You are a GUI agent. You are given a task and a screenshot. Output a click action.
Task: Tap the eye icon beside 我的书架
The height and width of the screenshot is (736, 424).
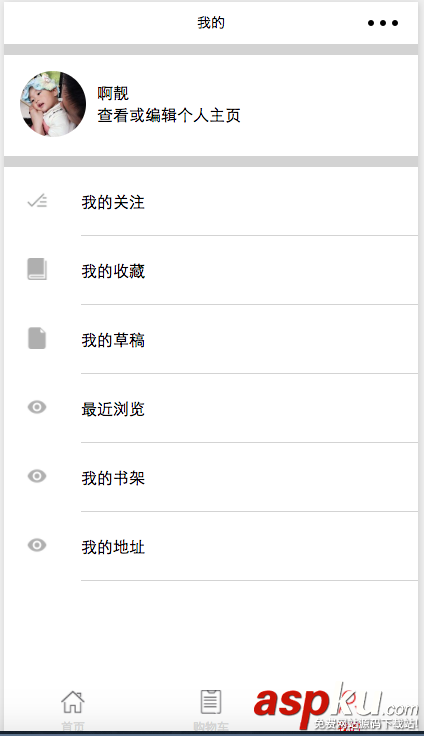(37, 476)
